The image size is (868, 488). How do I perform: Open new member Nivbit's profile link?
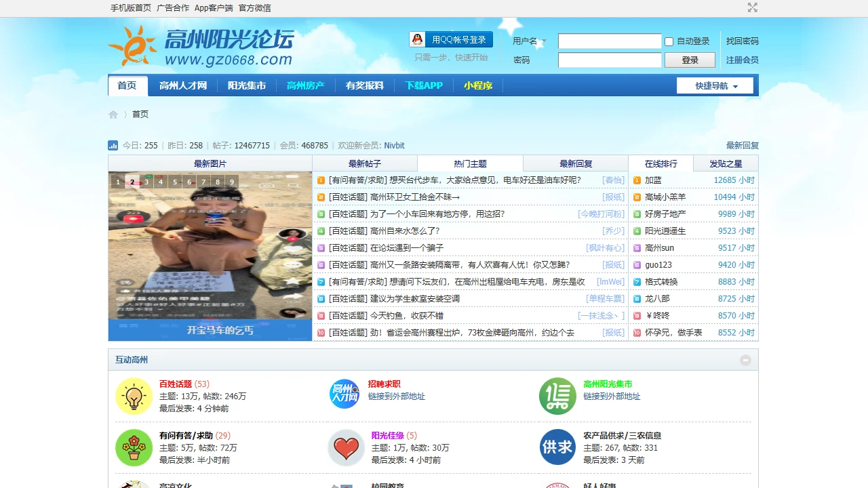point(394,145)
